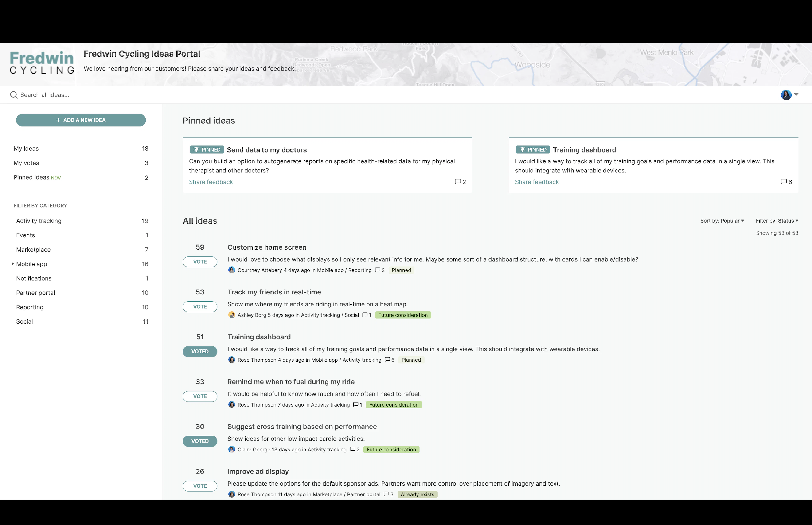Click the search magnifier icon

[x=14, y=95]
